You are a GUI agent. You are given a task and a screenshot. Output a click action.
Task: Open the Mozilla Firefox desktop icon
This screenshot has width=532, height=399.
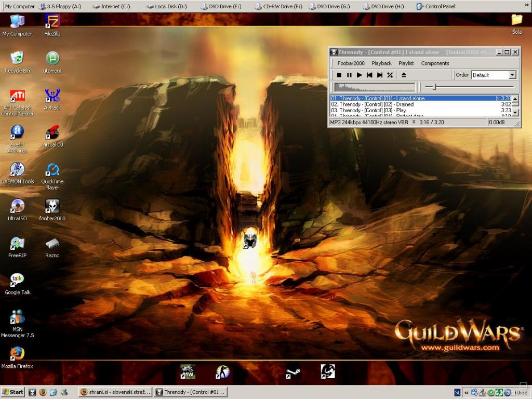[x=17, y=357]
